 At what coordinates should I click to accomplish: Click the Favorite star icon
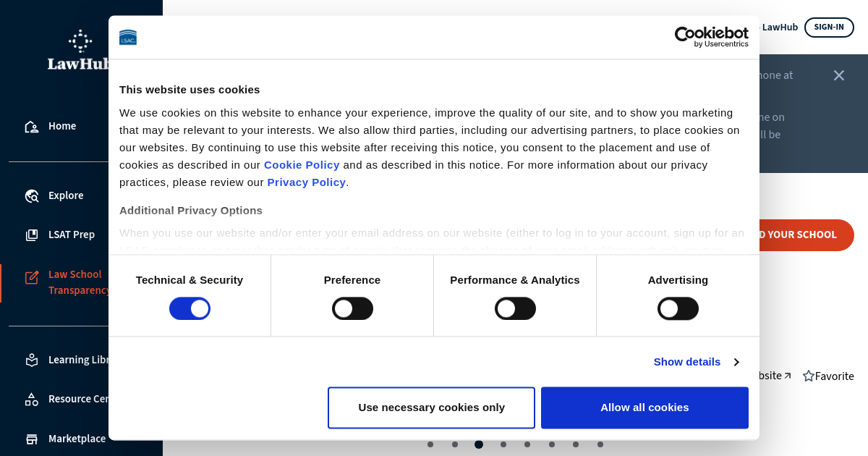[809, 376]
